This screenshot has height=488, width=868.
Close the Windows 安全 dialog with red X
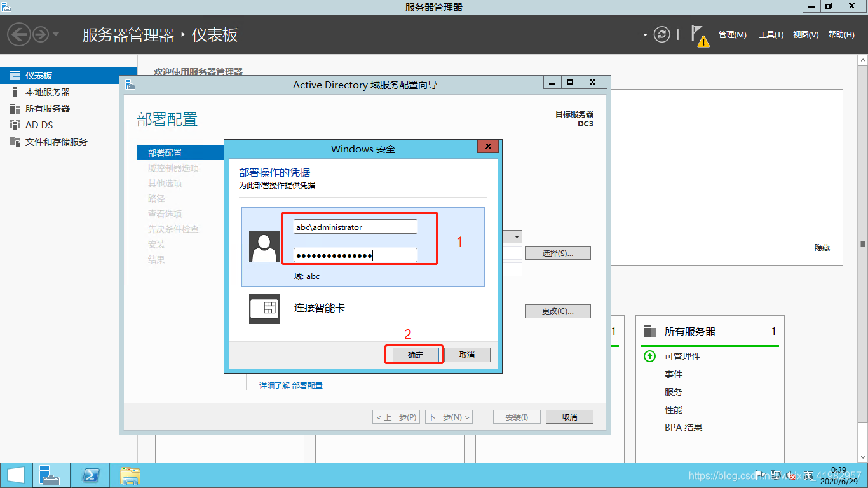pos(488,147)
